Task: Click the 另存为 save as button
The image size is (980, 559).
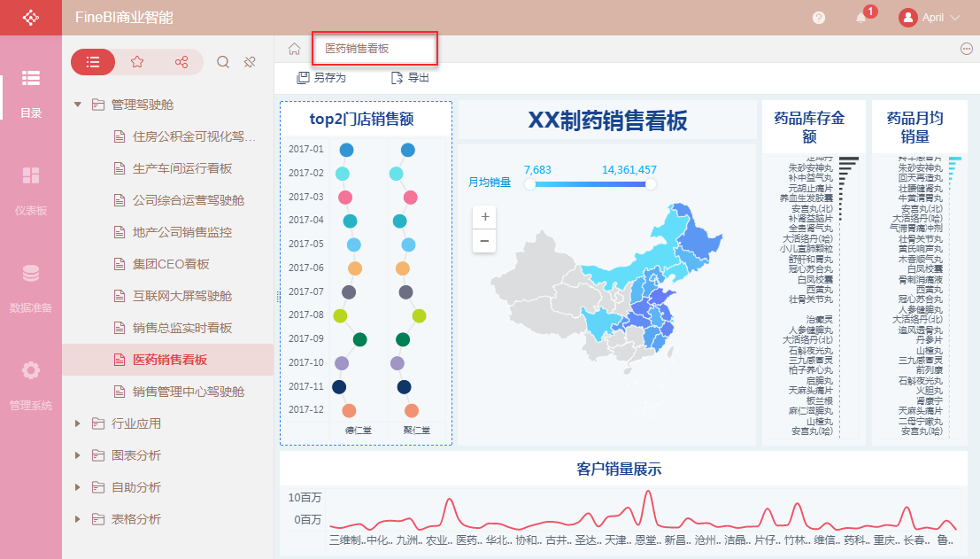Action: coord(321,78)
